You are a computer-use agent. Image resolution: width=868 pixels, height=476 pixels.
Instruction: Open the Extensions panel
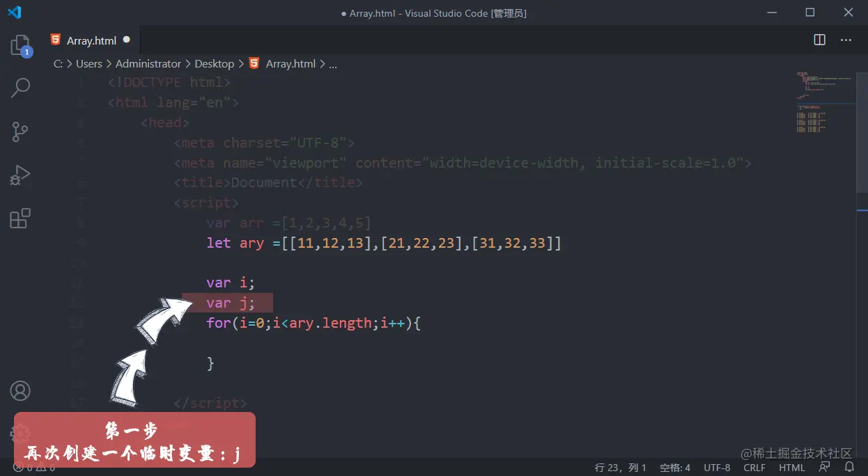click(x=20, y=218)
